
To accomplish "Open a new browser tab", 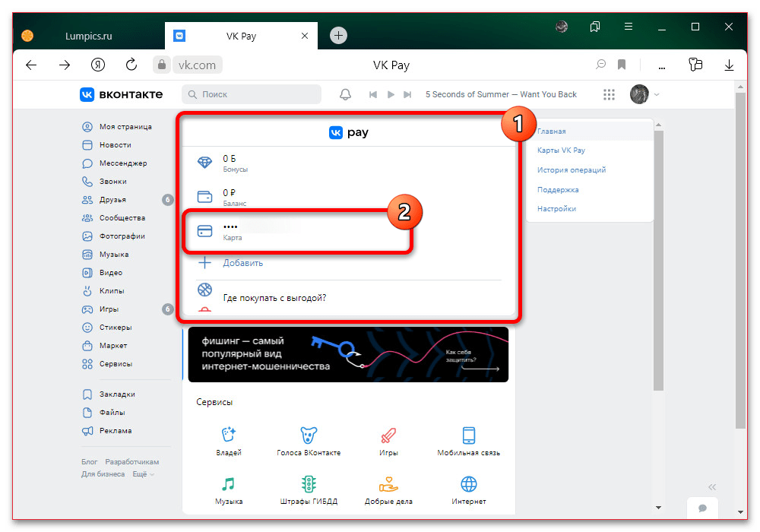I will coord(338,36).
